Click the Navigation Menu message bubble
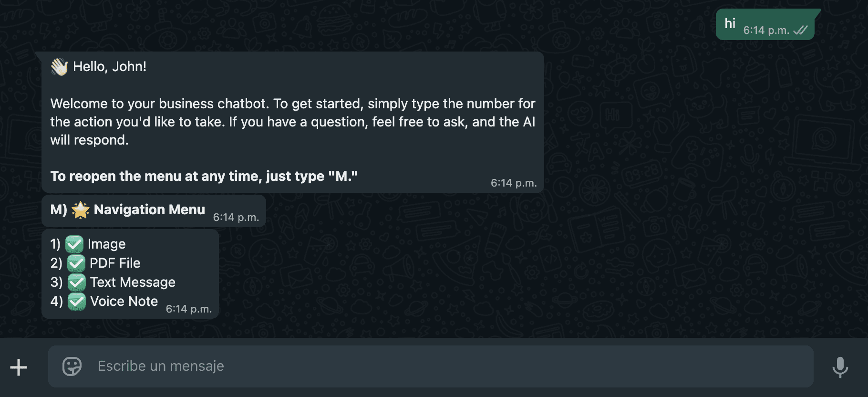The height and width of the screenshot is (397, 868). 154,210
